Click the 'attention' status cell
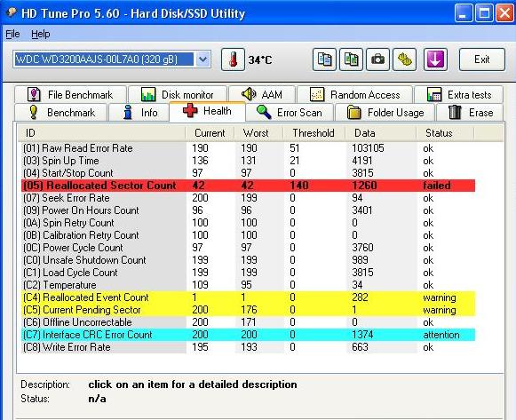The width and height of the screenshot is (516, 420). 441,335
